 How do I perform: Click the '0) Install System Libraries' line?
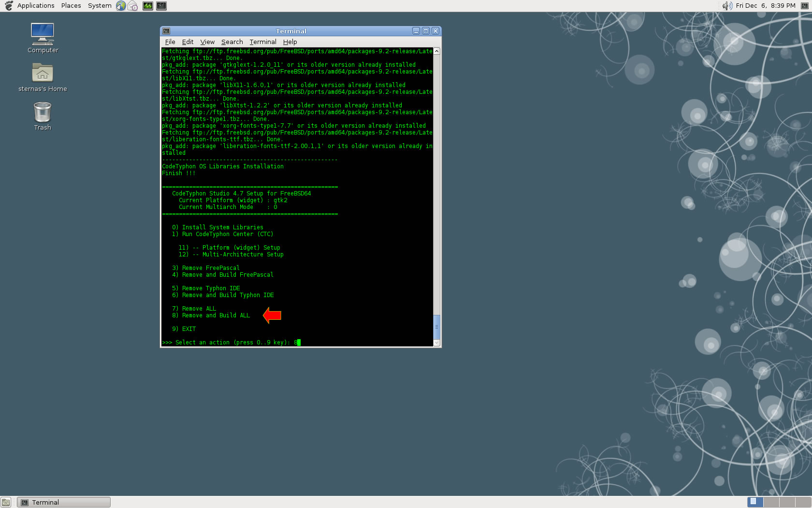pos(217,227)
